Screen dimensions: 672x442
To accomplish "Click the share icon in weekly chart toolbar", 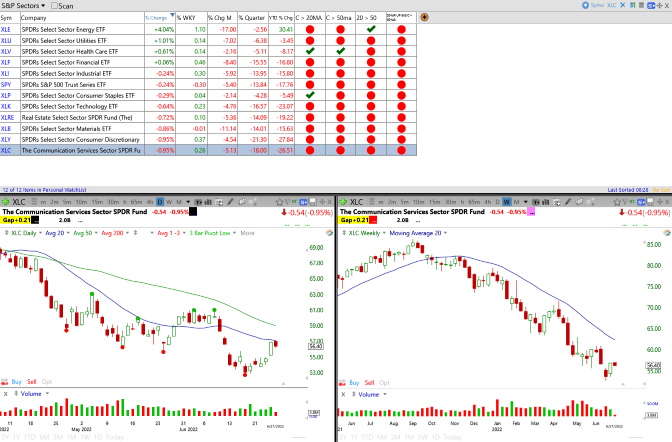I will 591,202.
